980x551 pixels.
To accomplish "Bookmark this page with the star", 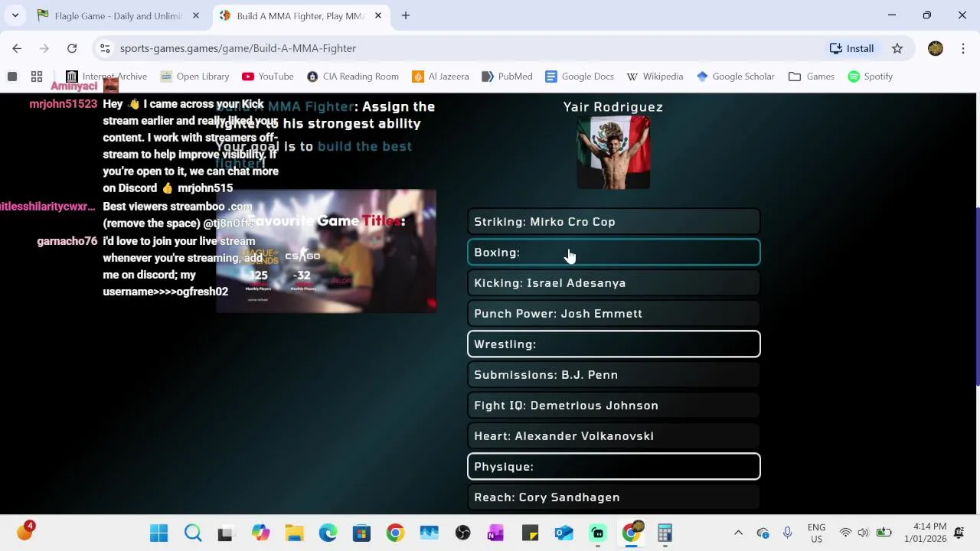I will coord(897,48).
